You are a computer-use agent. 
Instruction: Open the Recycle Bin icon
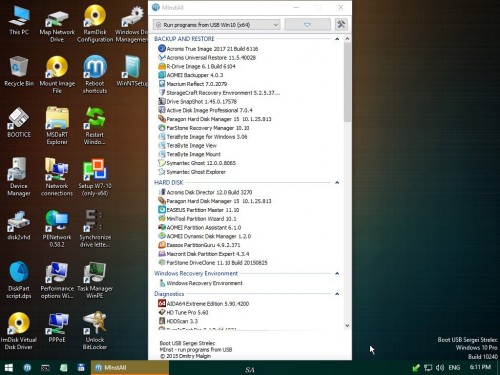pos(19,72)
